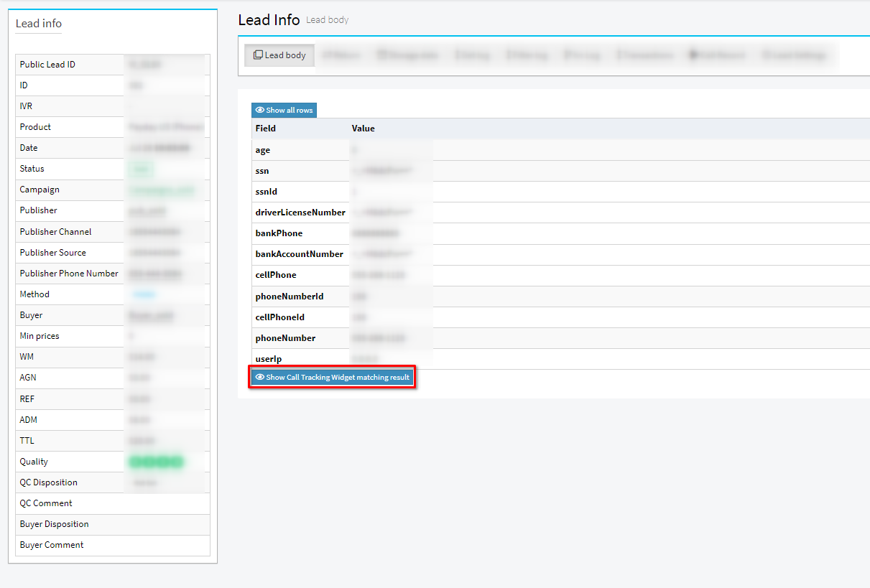This screenshot has width=870, height=588.
Task: Click the cellPhone field label
Action: 276,275
